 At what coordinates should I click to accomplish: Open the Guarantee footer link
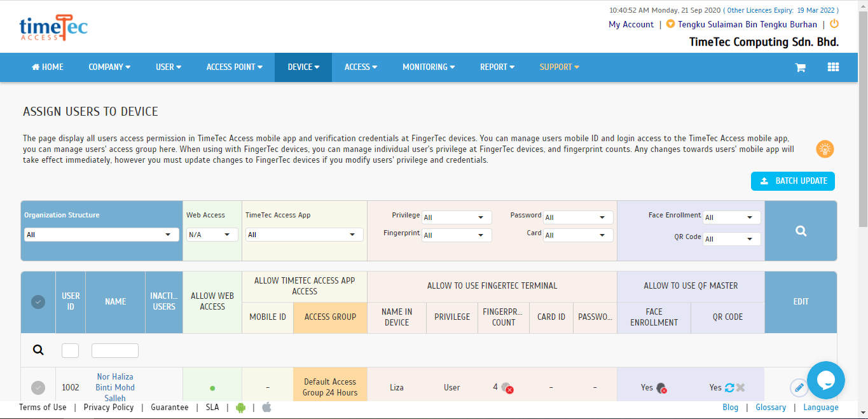[170, 408]
